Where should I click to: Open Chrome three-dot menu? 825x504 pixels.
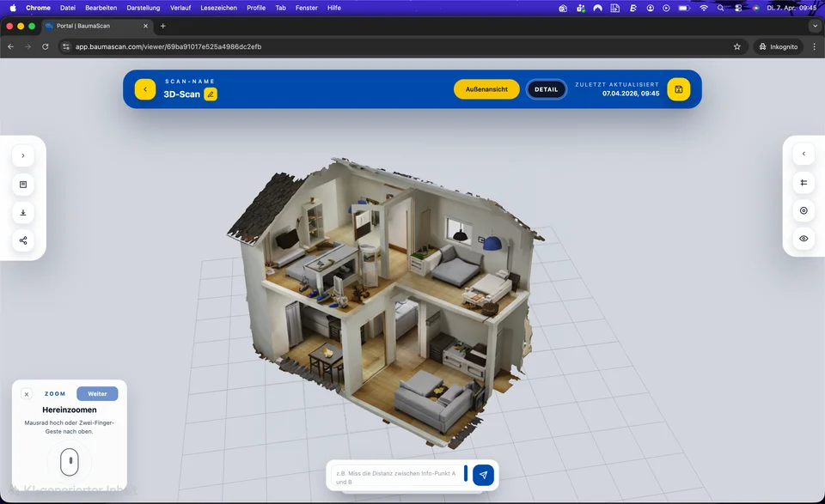815,46
